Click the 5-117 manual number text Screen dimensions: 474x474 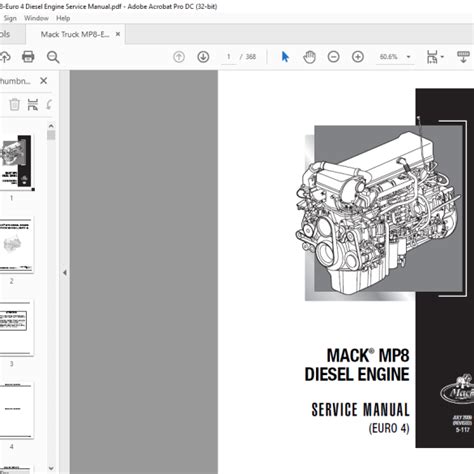[x=462, y=430]
